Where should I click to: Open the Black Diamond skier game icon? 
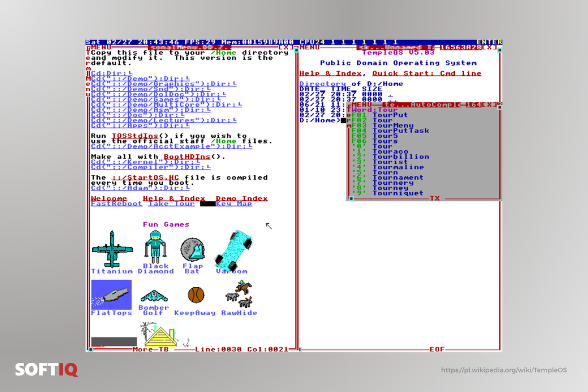[155, 247]
